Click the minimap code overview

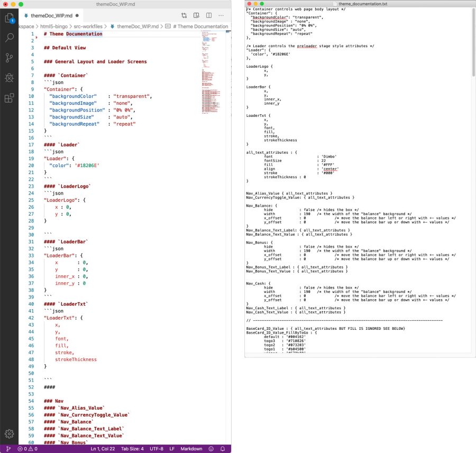tap(213, 73)
